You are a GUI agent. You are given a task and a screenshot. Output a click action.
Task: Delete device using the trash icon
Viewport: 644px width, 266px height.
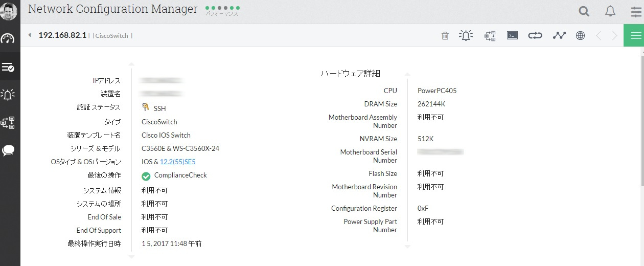(x=445, y=36)
